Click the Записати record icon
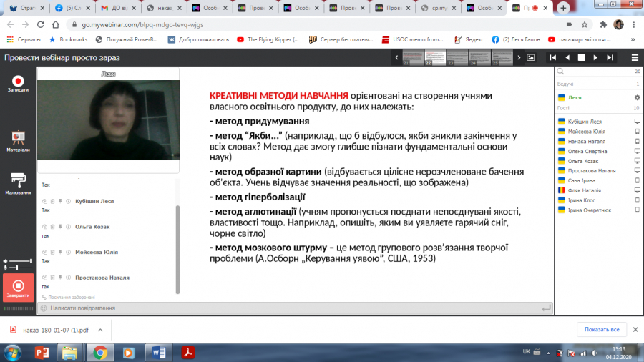This screenshot has height=362, width=644. pos(18,82)
